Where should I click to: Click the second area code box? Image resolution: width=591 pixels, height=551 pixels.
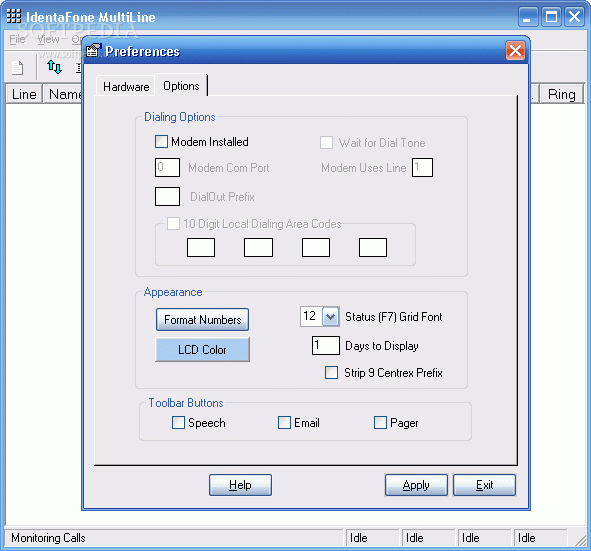pos(258,247)
